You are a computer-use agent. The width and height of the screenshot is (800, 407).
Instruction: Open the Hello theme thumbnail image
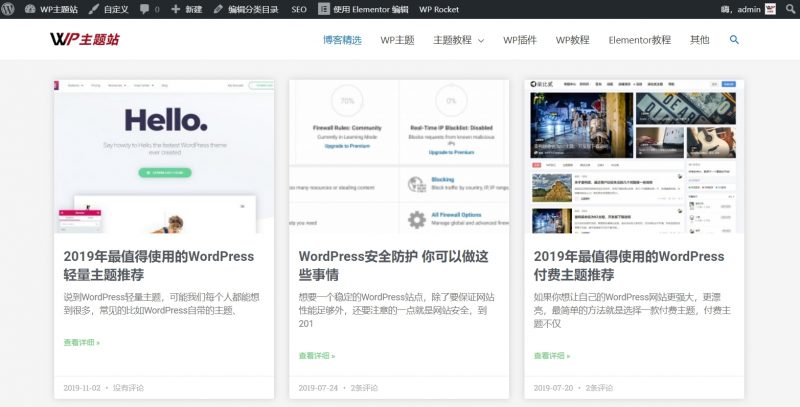(x=164, y=155)
